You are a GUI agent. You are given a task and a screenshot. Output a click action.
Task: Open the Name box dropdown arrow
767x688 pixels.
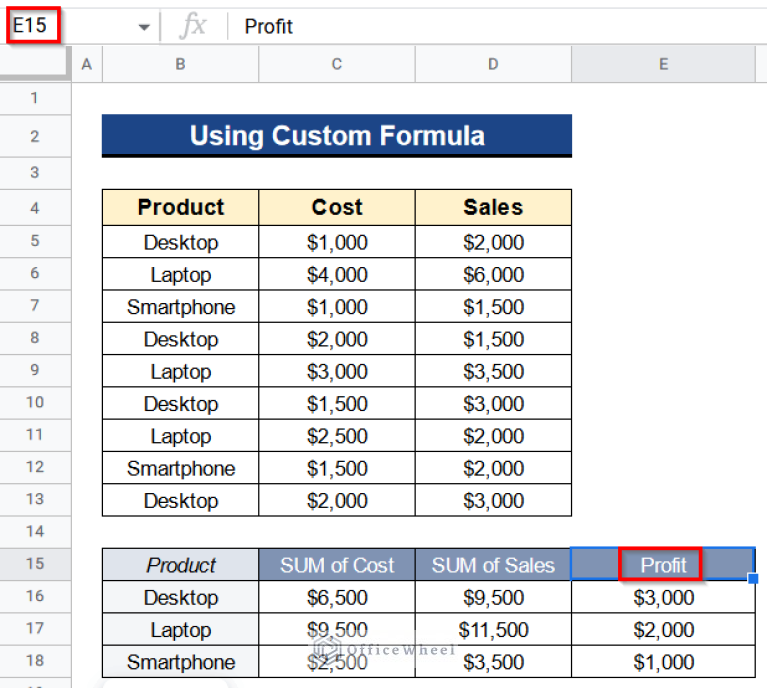(x=144, y=27)
